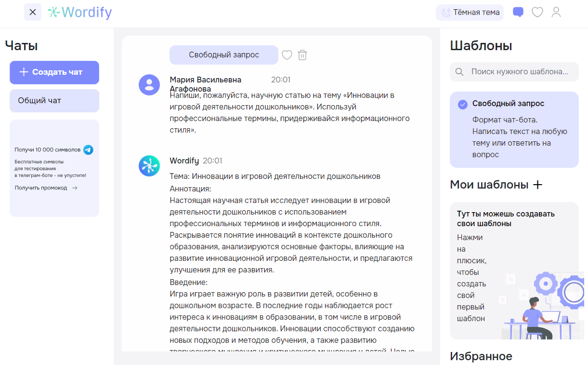Open the 'Тут ты можешь создавать' templates card
The height and width of the screenshot is (365, 588).
tap(514, 270)
